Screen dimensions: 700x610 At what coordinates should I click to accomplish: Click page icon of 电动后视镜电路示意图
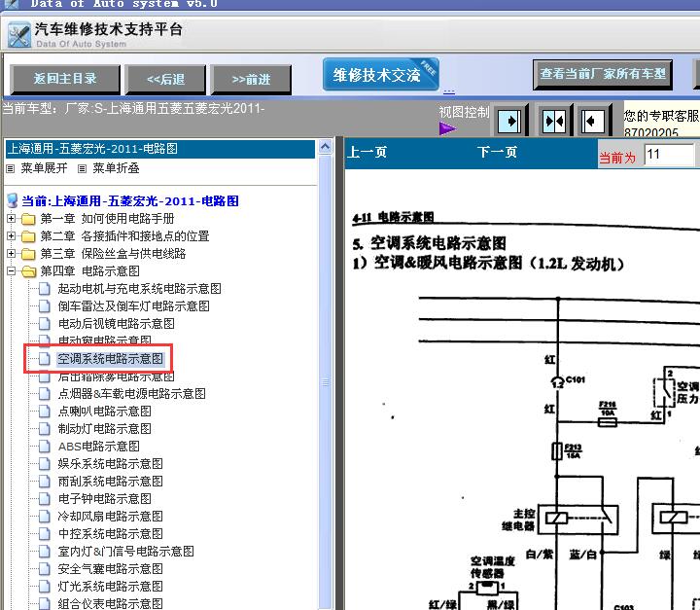tap(44, 324)
